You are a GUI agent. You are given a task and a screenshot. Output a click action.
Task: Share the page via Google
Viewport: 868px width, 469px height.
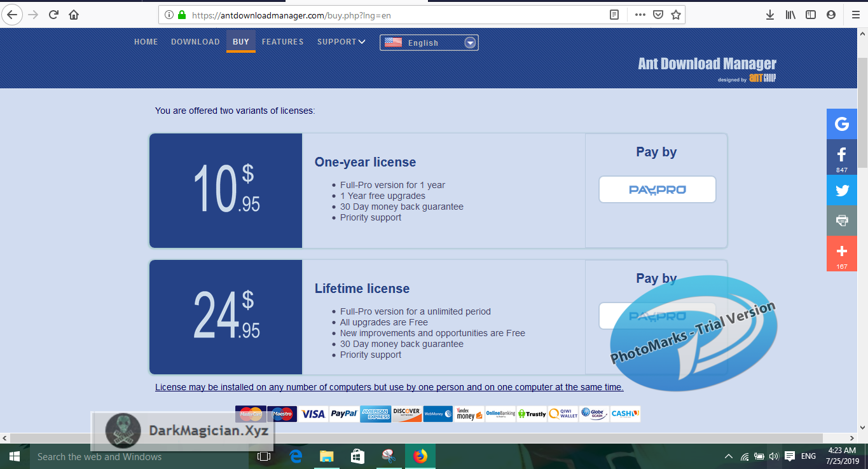(842, 124)
